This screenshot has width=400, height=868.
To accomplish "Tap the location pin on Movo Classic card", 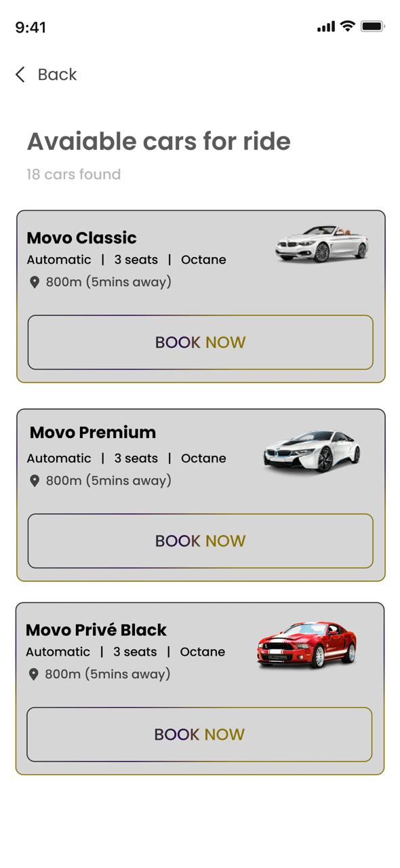I will [x=35, y=281].
